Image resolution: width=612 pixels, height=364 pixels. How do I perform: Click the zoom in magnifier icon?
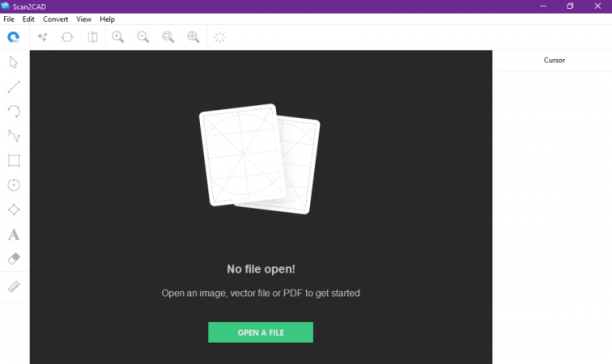click(118, 37)
